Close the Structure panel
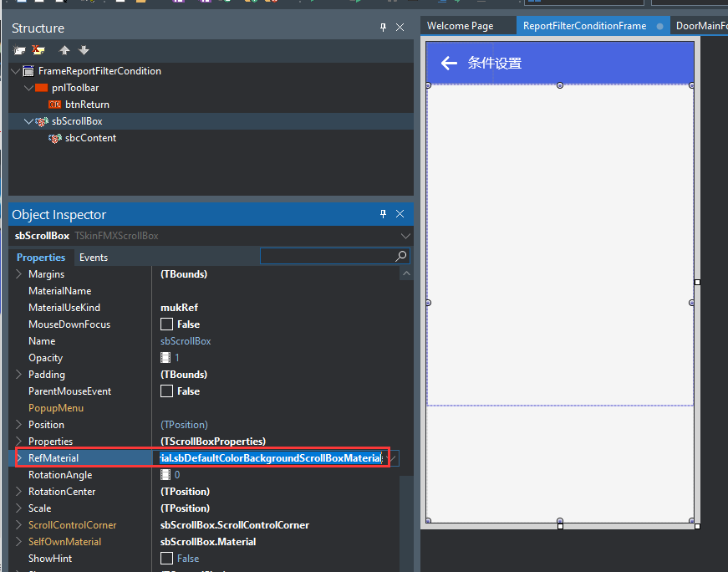 pos(400,28)
